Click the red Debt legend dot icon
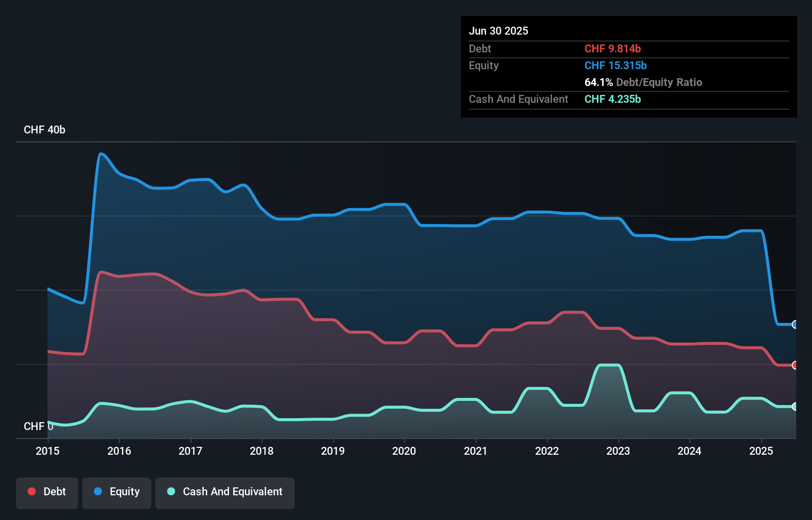Viewport: 812px width, 520px height. pos(31,491)
